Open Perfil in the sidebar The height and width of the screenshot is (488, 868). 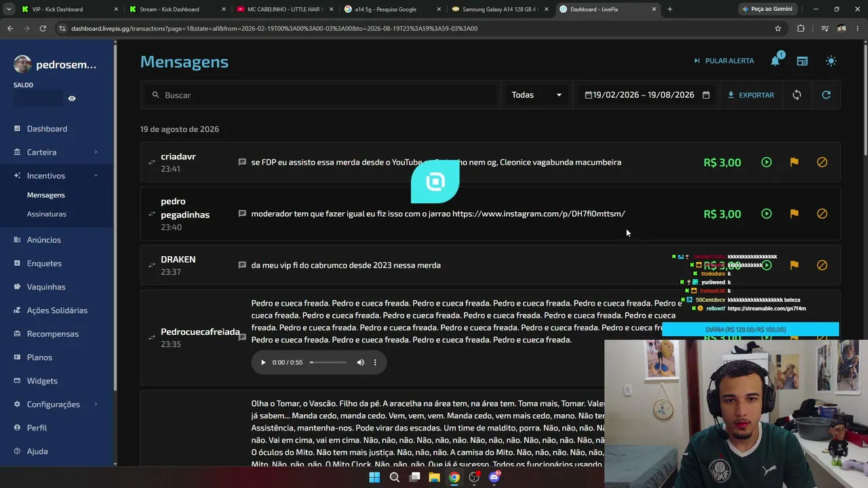coord(37,428)
